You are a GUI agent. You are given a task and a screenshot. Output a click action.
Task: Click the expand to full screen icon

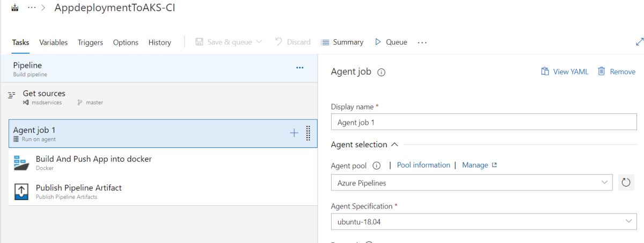pos(639,42)
